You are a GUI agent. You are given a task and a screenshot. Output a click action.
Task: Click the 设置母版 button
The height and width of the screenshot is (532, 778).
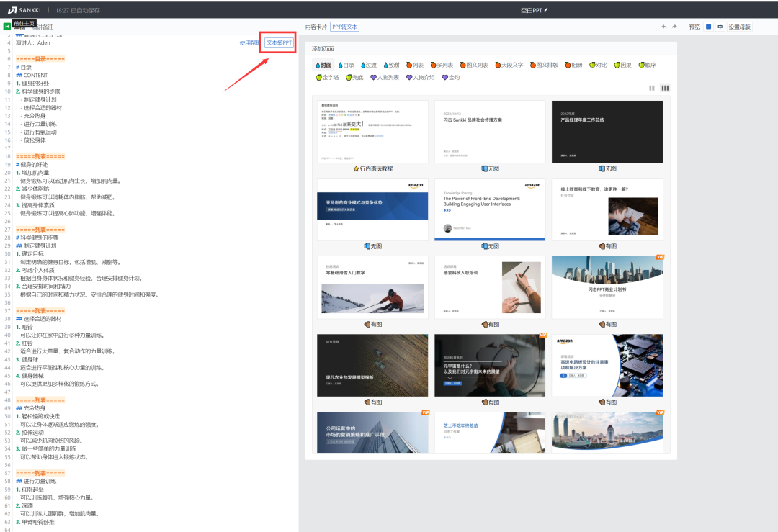(739, 27)
